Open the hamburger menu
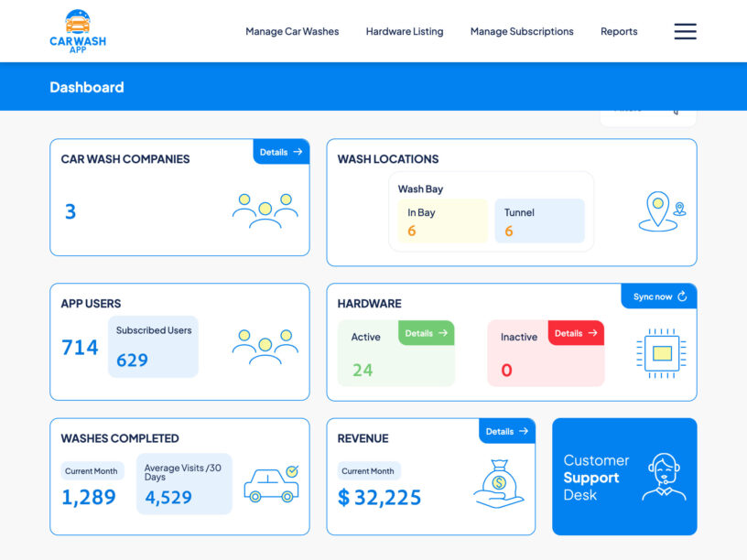 coord(685,31)
